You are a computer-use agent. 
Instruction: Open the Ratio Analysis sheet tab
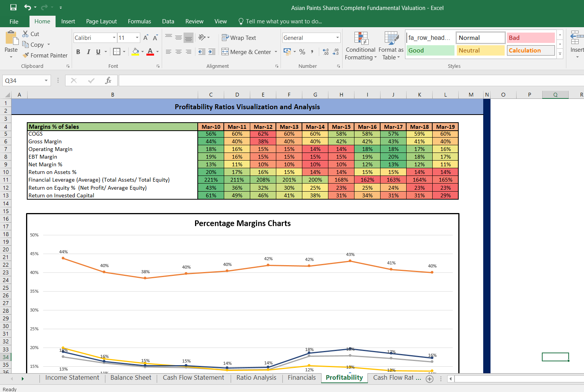[x=256, y=378]
